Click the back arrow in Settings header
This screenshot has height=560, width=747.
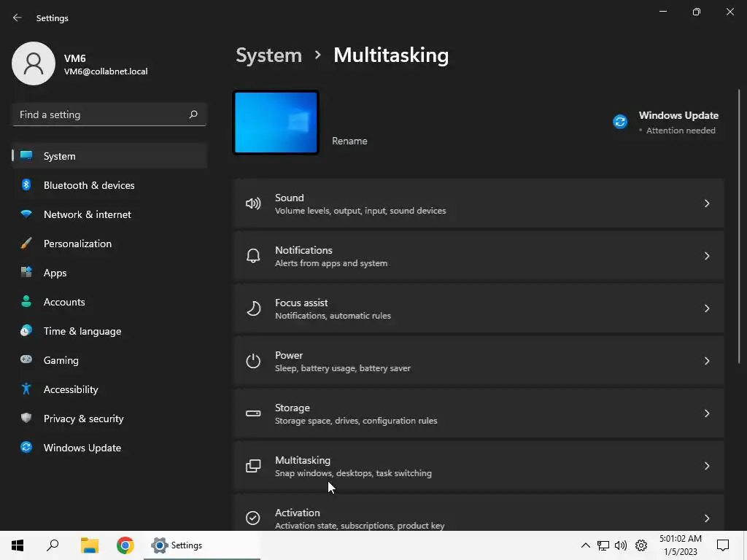coord(18,17)
